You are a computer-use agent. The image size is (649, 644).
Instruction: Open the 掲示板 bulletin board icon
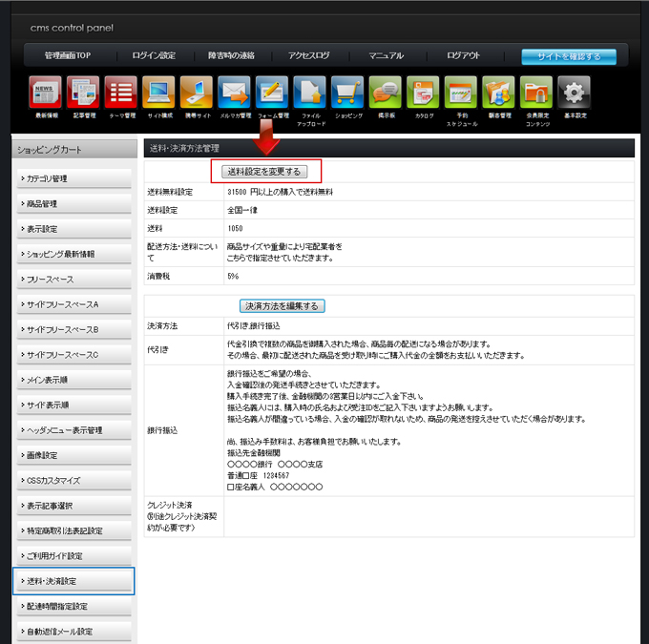point(386,93)
